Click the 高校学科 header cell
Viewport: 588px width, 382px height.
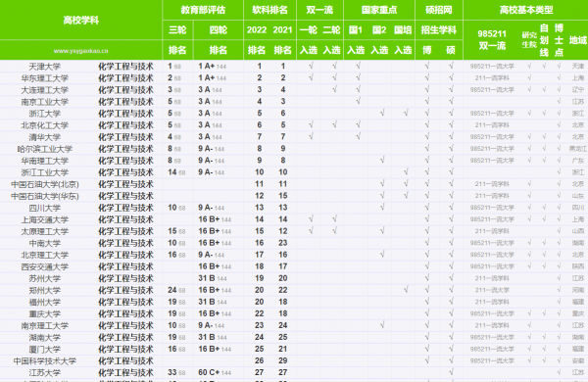[x=81, y=20]
